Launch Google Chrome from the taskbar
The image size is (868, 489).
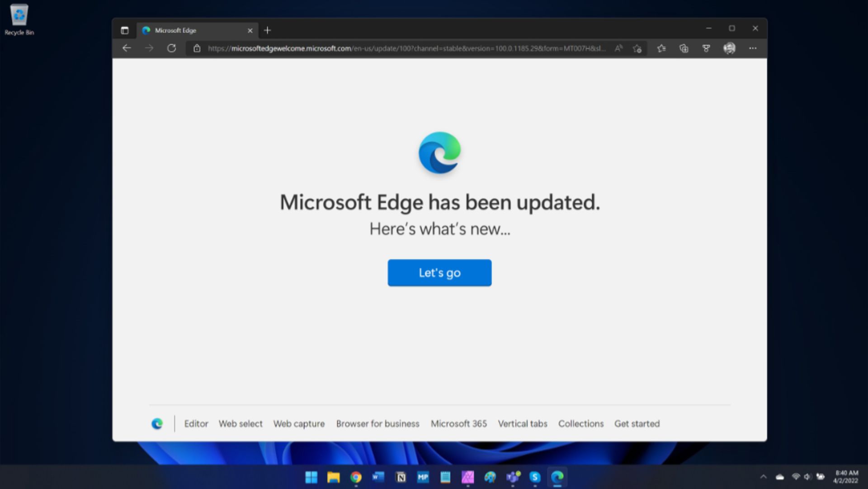coord(356,477)
